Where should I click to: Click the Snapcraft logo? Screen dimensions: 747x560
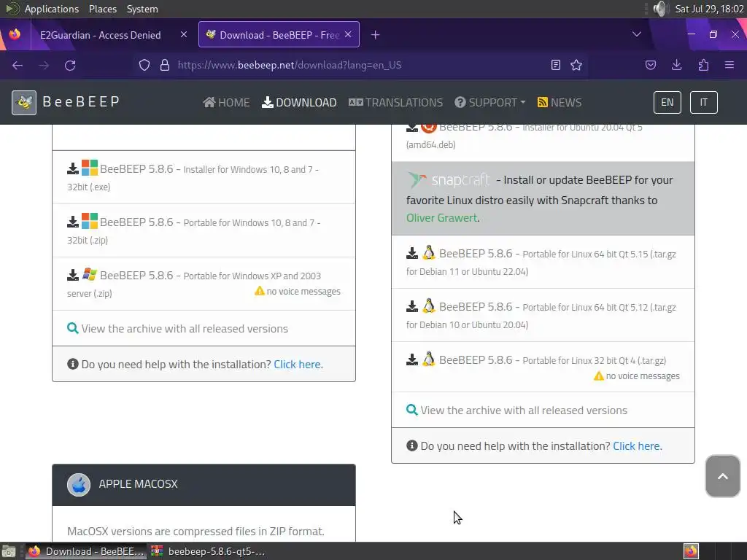click(x=449, y=180)
